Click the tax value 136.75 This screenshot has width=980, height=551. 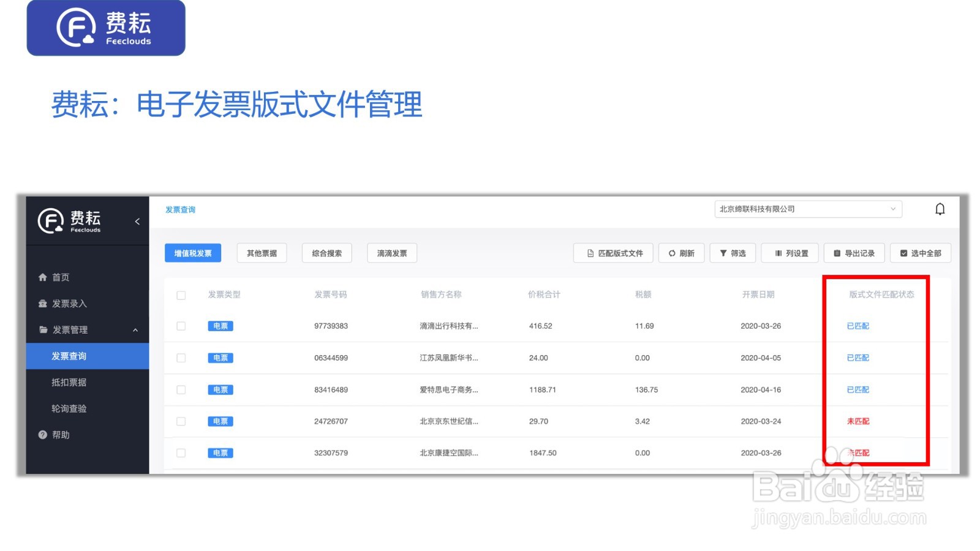coord(646,390)
